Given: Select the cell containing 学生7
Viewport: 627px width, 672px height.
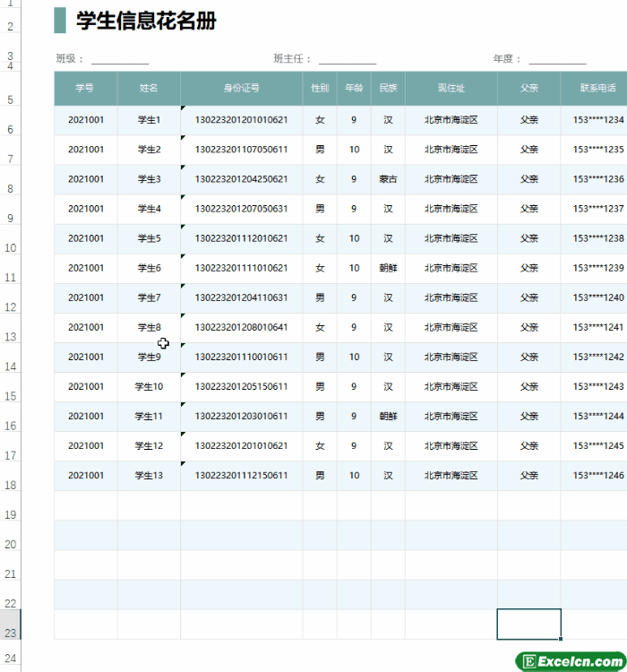Looking at the screenshot, I should point(149,297).
